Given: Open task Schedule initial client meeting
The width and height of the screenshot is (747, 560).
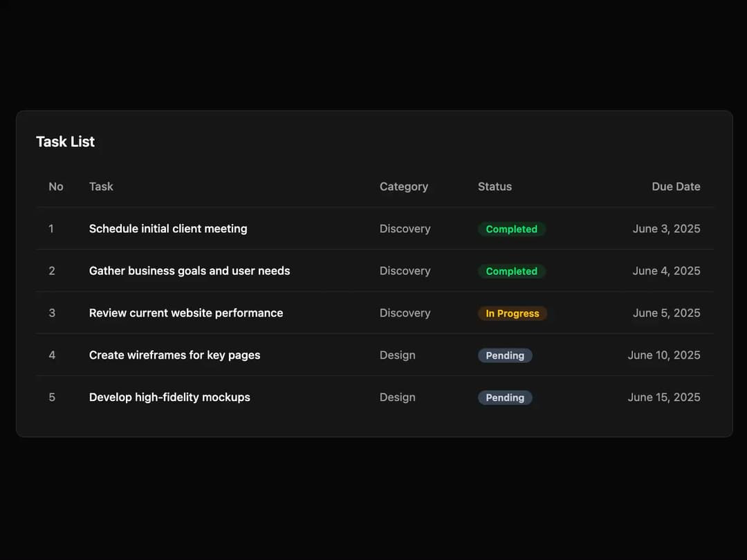Looking at the screenshot, I should pyautogui.click(x=168, y=229).
